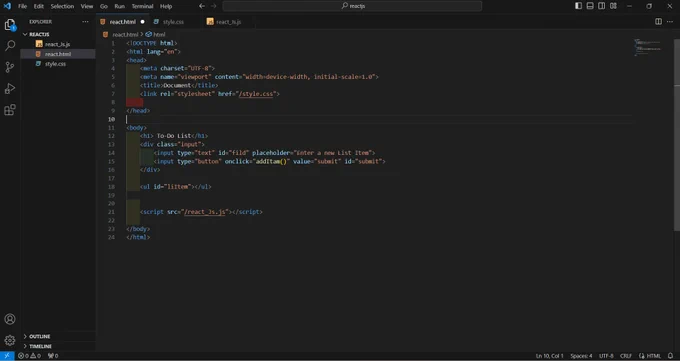Open the Search view in activity bar
Viewport: 680px width, 361px height.
10,46
